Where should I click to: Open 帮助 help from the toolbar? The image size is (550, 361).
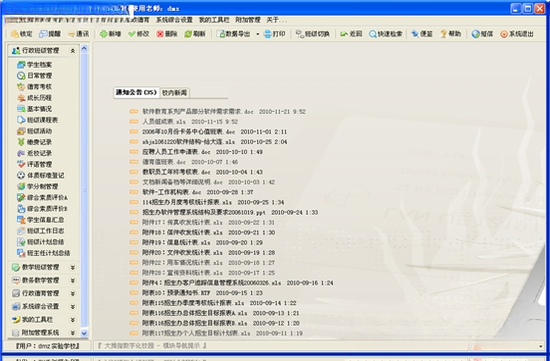tap(451, 34)
